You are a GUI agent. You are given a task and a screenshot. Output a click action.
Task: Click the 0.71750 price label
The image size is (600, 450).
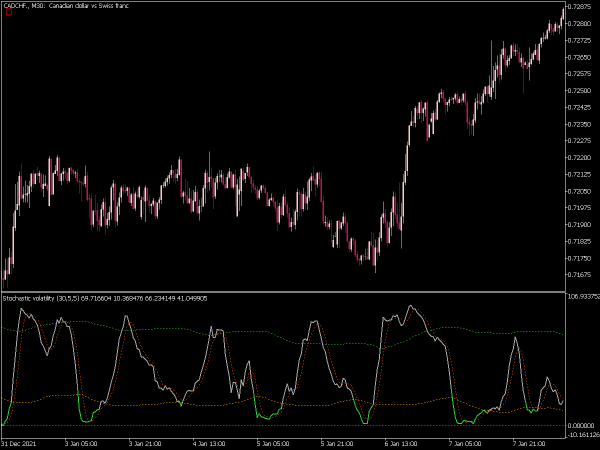[579, 258]
